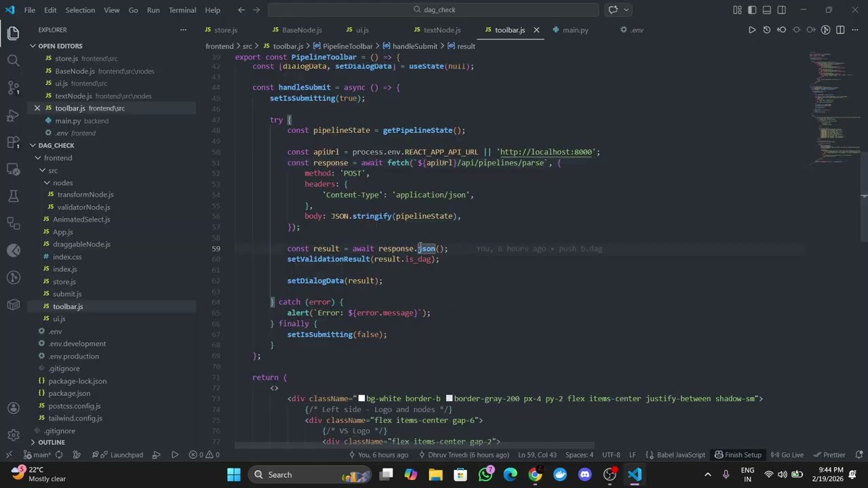Toggle the Primary Side Bar layout button
Viewport: 868px width, 488px height.
(752, 10)
